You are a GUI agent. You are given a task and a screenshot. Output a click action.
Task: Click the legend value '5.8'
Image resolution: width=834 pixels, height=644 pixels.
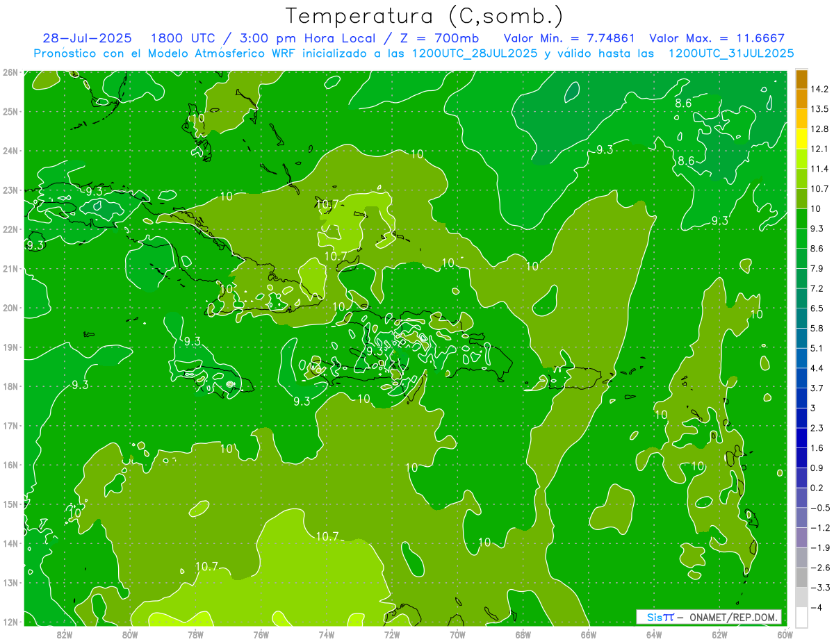(817, 328)
